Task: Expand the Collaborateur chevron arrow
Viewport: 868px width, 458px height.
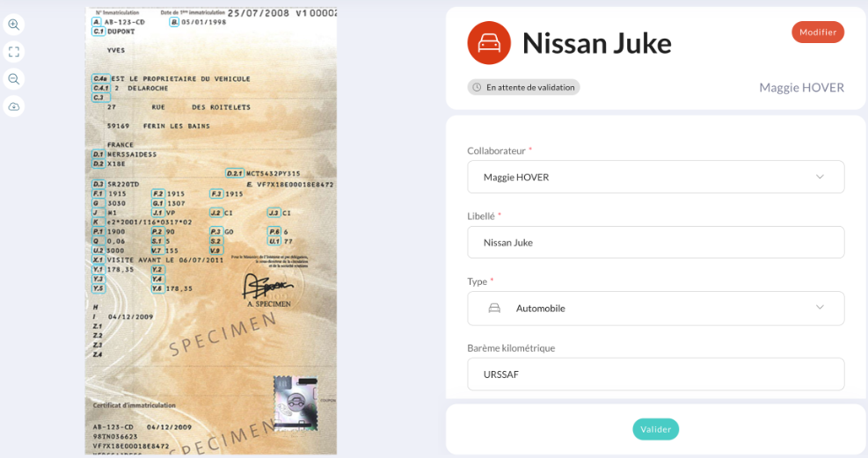Action: [x=820, y=177]
